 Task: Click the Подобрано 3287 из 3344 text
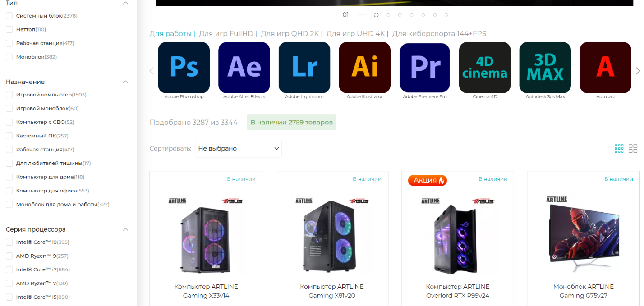(x=193, y=123)
